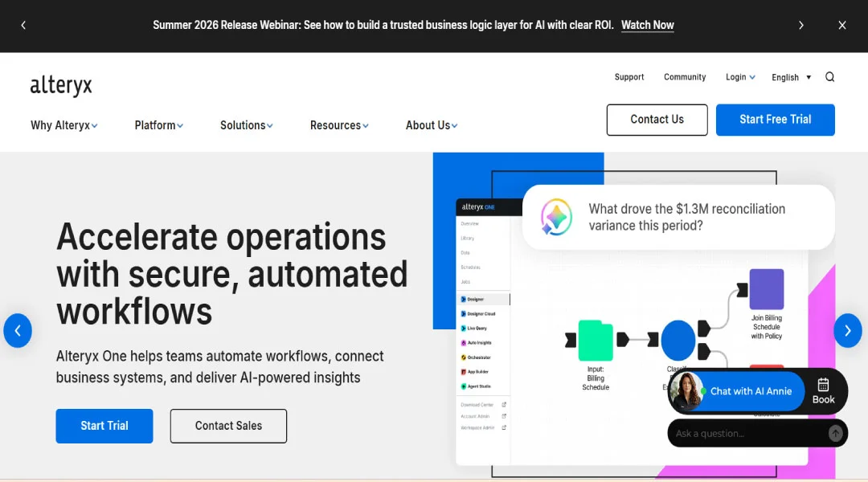Image resolution: width=868 pixels, height=482 pixels.
Task: Click the purple Join Billing Schedule node
Action: pyautogui.click(x=766, y=289)
